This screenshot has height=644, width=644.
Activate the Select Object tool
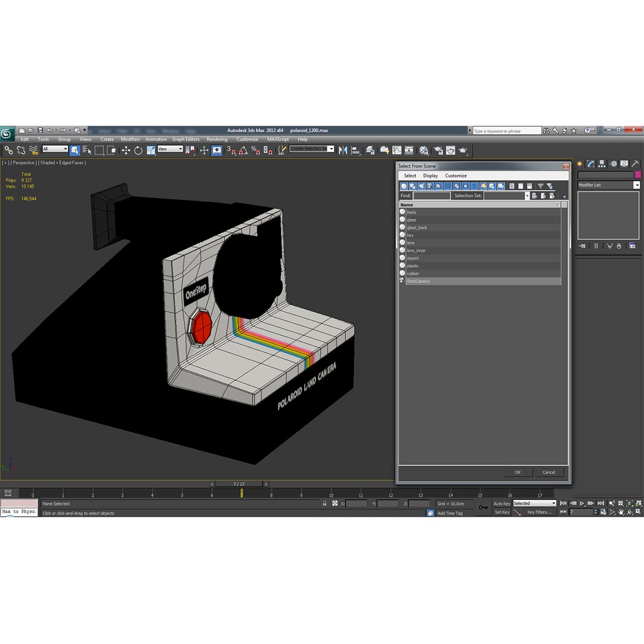[x=75, y=150]
